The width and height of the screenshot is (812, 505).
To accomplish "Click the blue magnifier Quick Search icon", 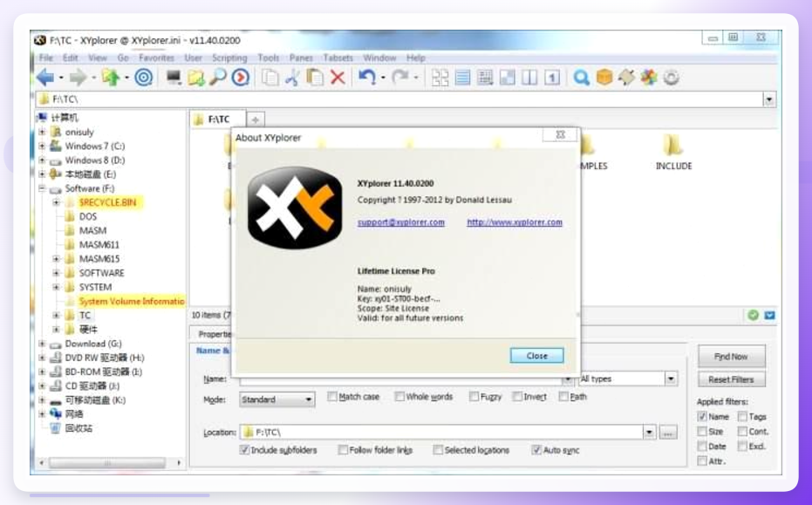I will pyautogui.click(x=582, y=78).
